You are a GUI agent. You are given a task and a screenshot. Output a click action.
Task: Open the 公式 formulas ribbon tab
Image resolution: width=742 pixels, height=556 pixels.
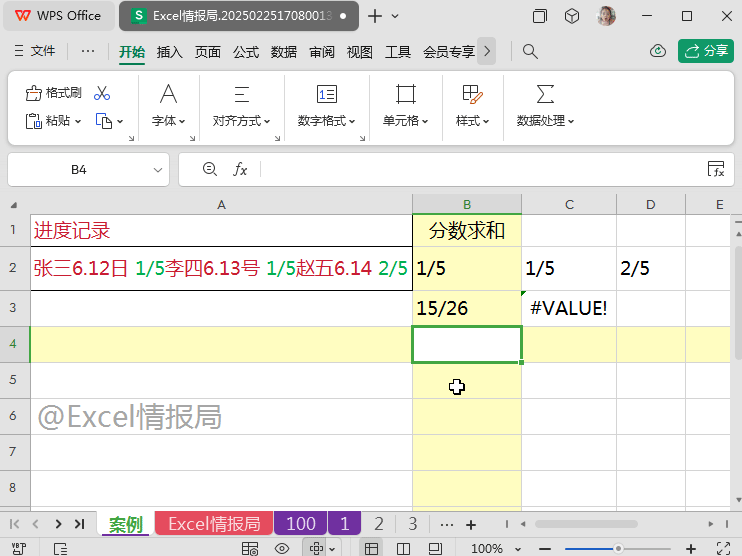tap(246, 52)
